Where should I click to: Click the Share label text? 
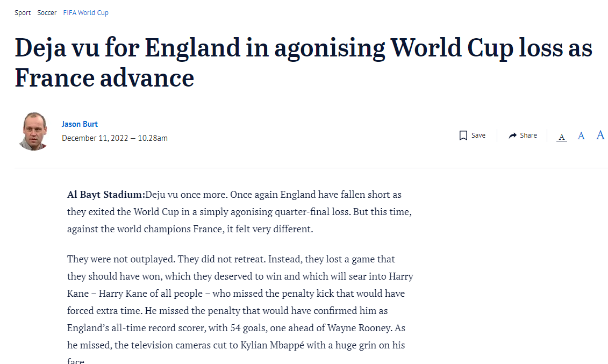[x=528, y=135]
